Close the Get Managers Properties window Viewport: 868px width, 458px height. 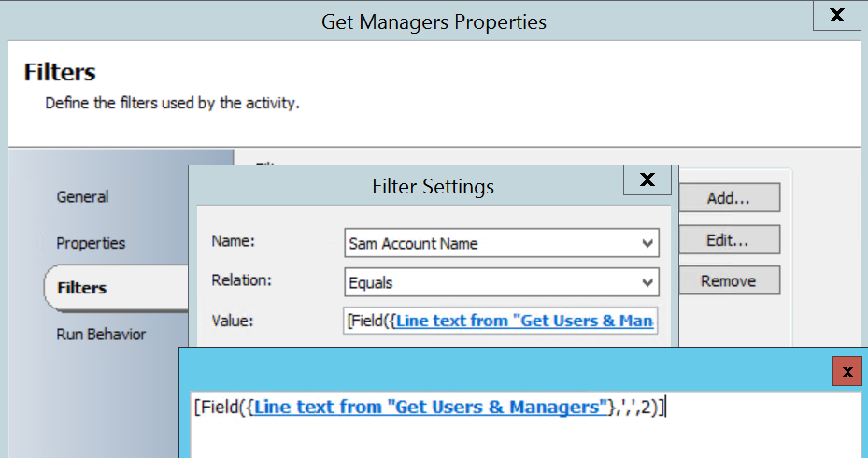tap(837, 16)
